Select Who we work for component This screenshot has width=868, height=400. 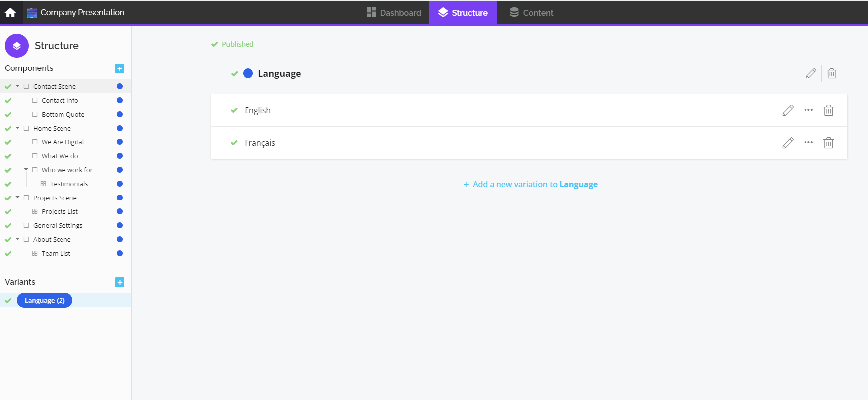point(67,170)
